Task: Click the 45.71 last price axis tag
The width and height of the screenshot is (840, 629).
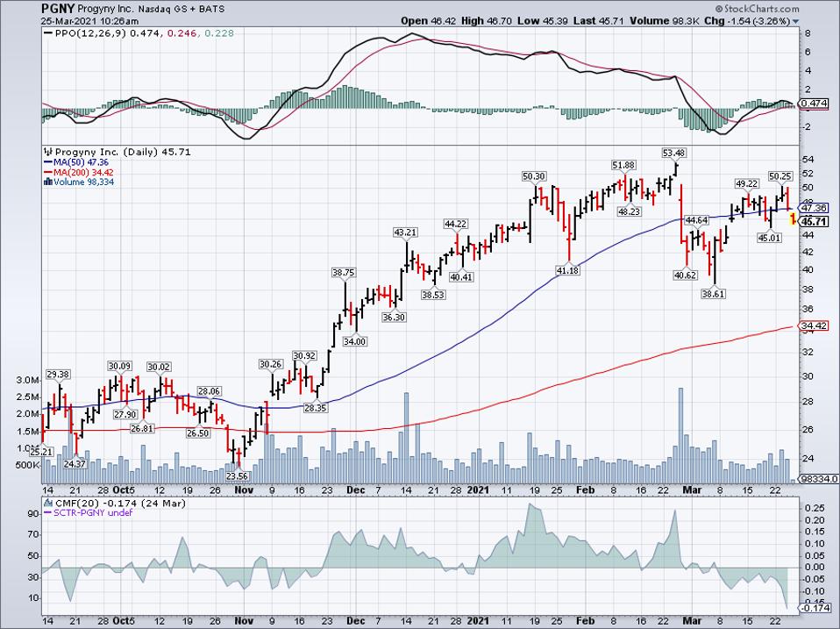Action: [x=814, y=221]
